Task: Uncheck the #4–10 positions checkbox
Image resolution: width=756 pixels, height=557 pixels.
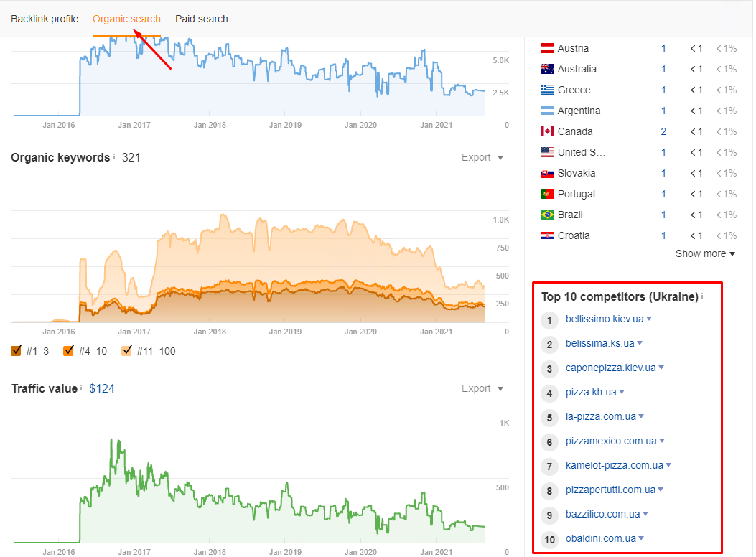Action: 69,351
